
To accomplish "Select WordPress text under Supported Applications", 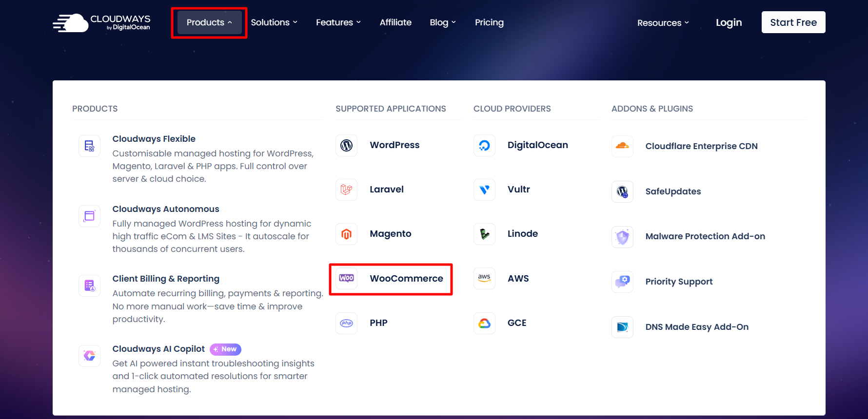I will click(x=395, y=145).
